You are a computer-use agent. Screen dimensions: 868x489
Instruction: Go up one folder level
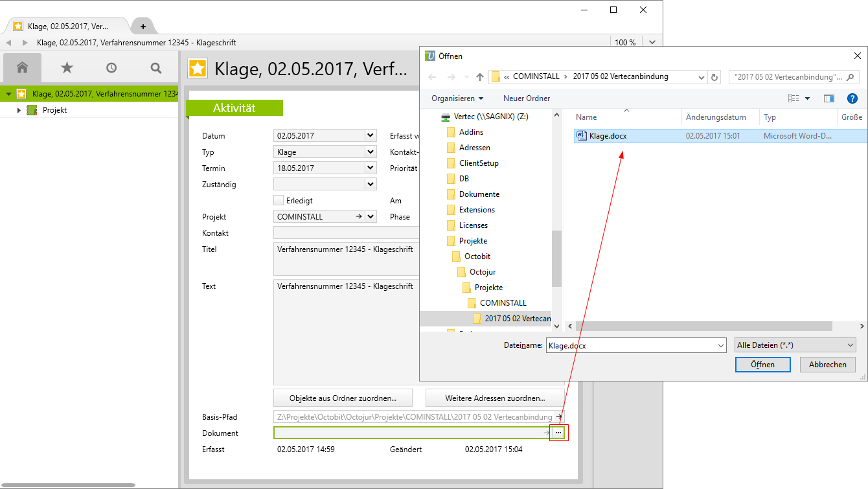pos(480,77)
